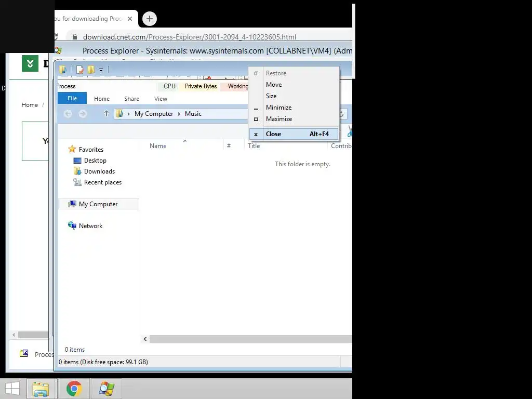
Task: Open File Explorer from the taskbar
Action: click(41, 389)
